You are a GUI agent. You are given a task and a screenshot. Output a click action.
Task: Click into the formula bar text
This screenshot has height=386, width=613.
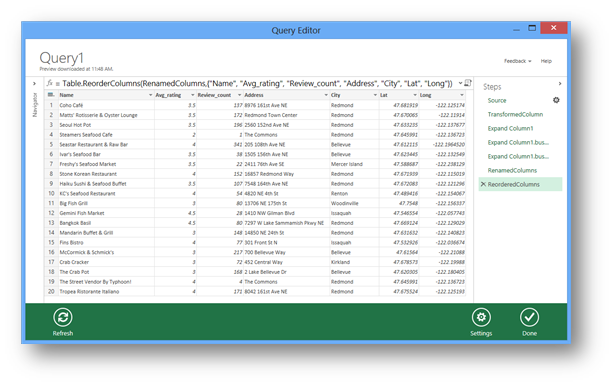257,83
